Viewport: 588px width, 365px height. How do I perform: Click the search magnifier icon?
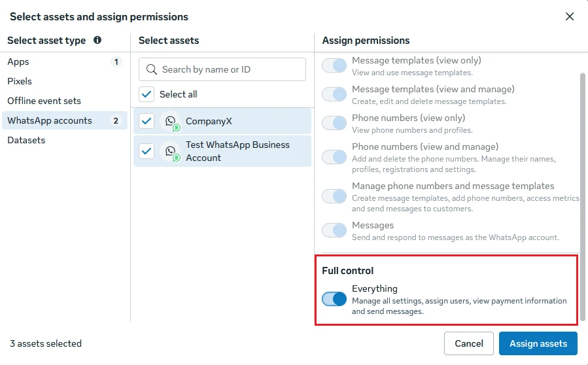click(152, 69)
